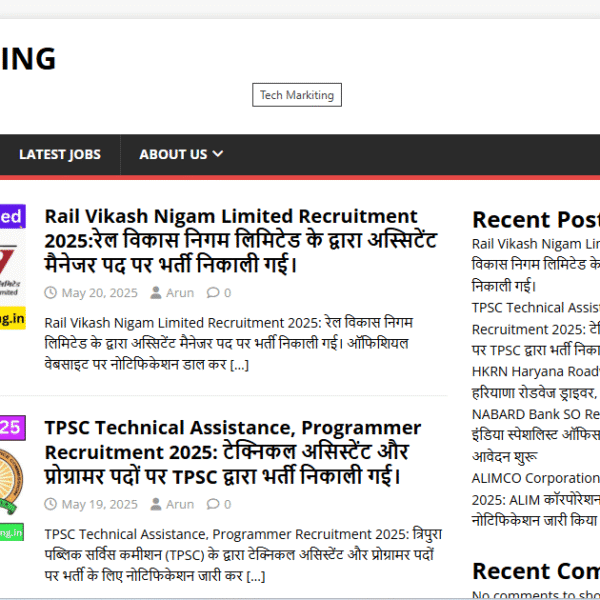Open the Rail Vikash post thumbnail image
The width and height of the screenshot is (600, 600).
13,267
